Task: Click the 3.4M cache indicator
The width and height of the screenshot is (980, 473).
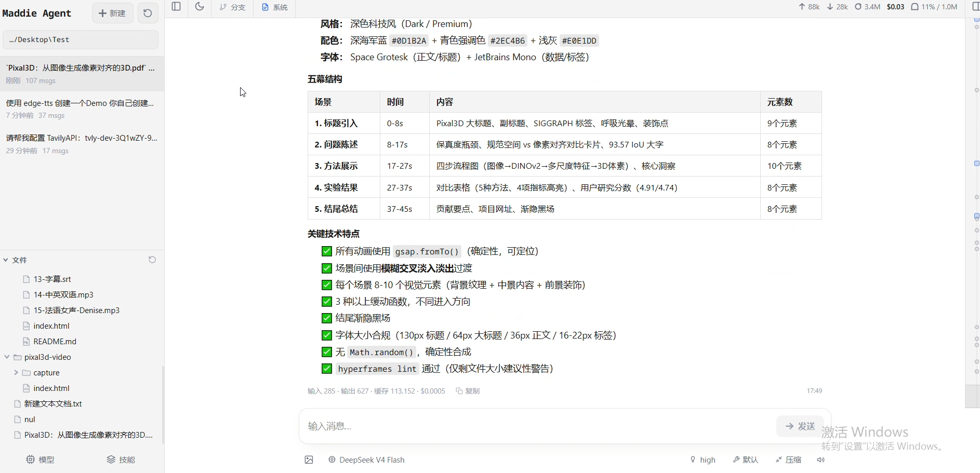Action: tap(868, 7)
